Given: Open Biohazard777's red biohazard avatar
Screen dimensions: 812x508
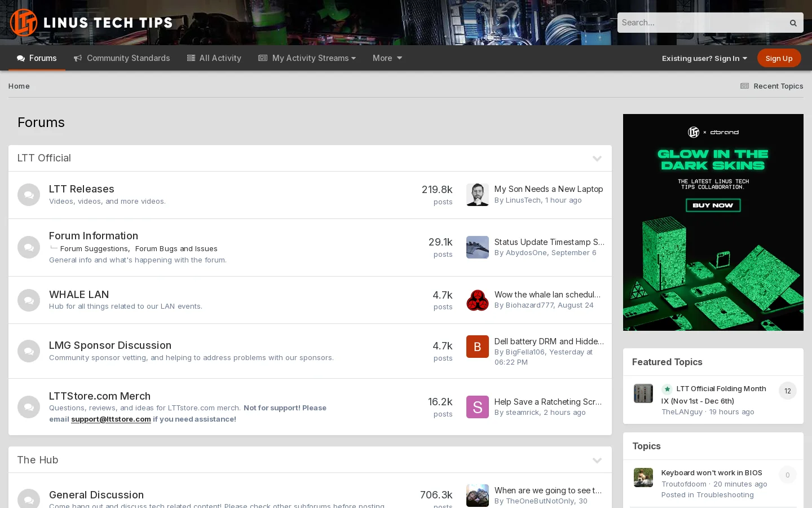Looking at the screenshot, I should (478, 300).
